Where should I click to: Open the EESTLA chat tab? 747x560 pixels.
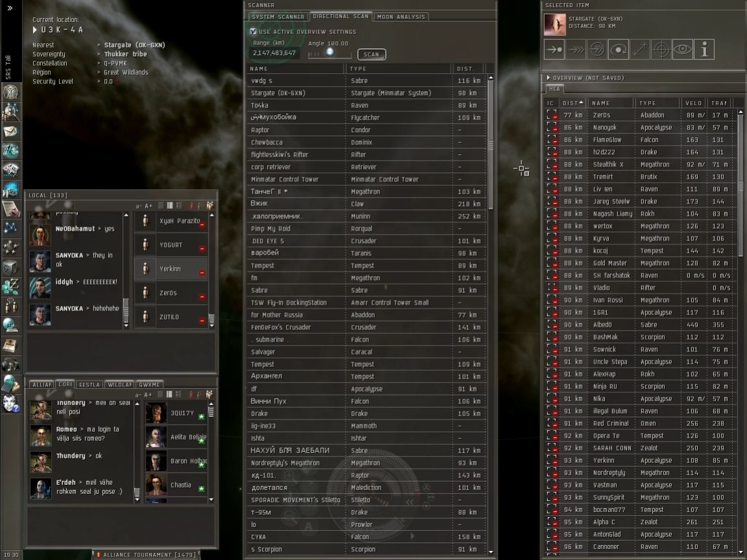click(89, 385)
